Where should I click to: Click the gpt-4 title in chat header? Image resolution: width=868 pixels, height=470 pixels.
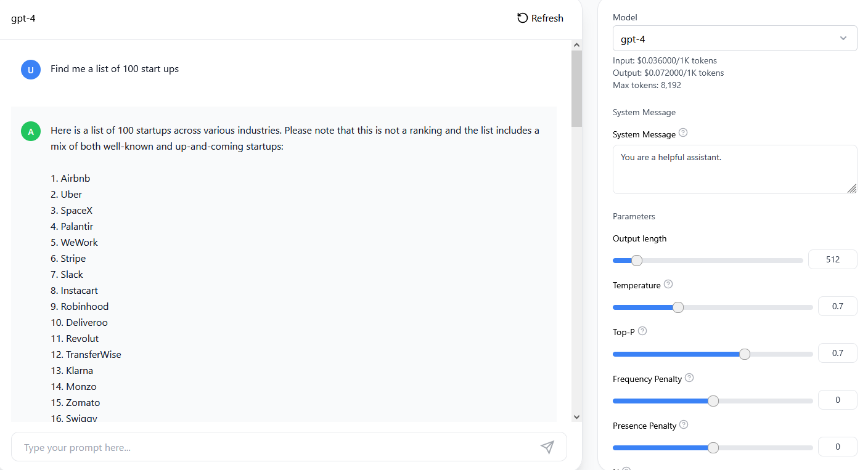point(23,18)
